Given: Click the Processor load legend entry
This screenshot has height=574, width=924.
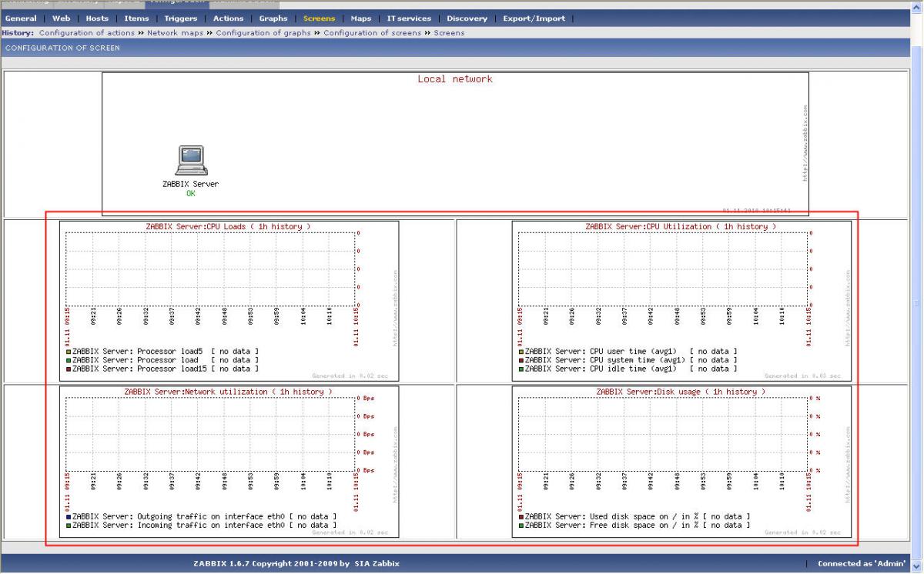Looking at the screenshot, I should click(x=162, y=360).
